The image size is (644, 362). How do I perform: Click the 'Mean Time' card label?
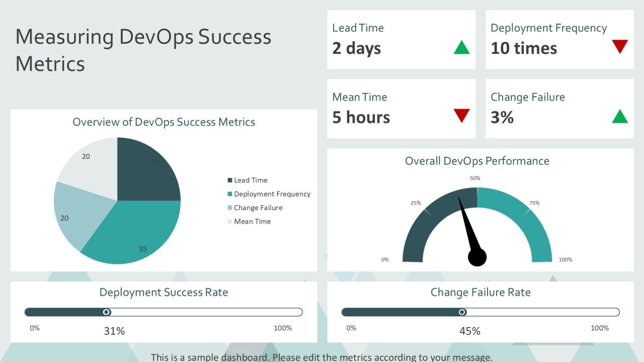coord(360,97)
